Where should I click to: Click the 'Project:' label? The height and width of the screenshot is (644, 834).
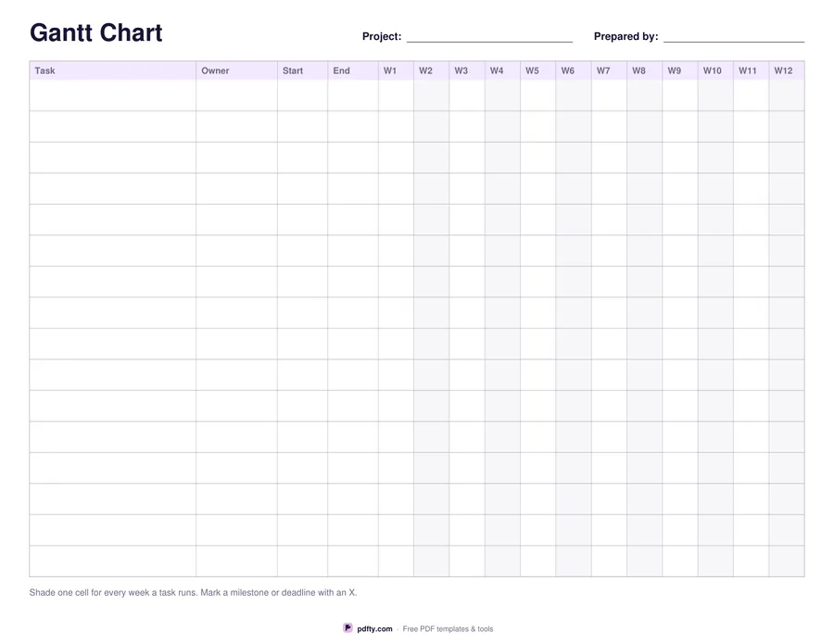pos(382,37)
